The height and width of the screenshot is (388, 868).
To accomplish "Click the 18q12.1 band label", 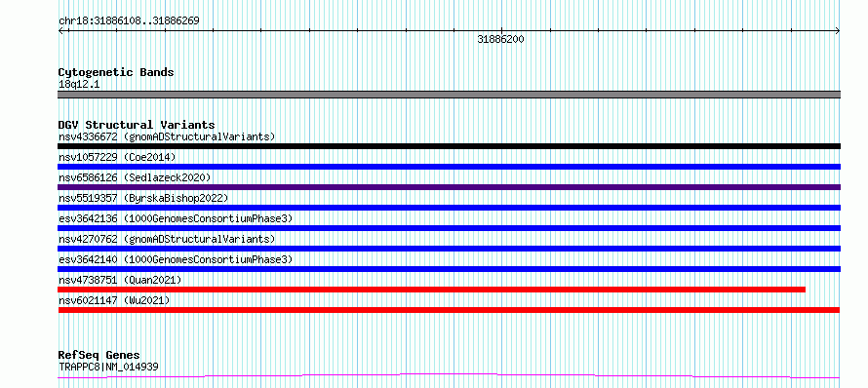I will tap(79, 85).
